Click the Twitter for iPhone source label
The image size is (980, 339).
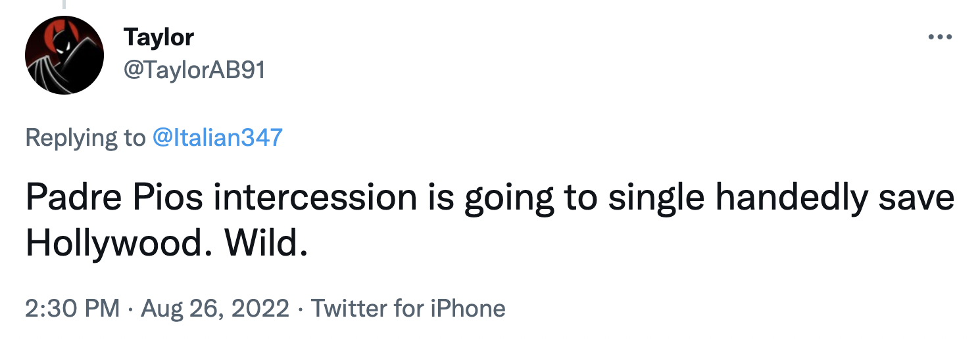click(408, 308)
